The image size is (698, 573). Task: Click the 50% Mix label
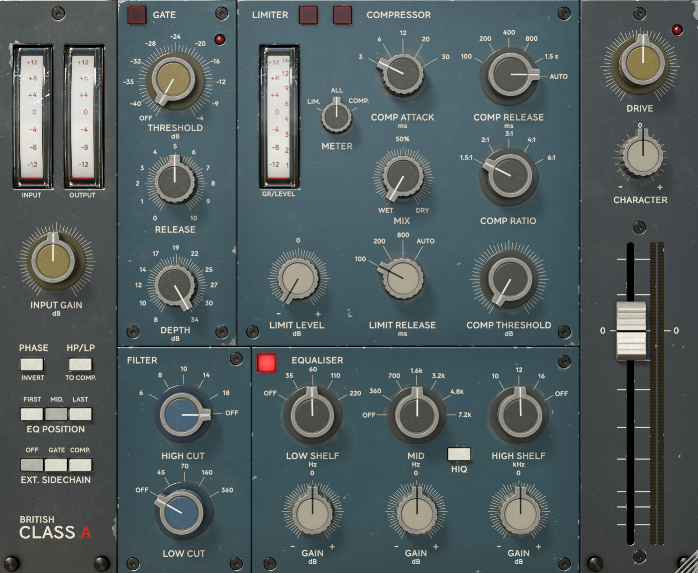pyautogui.click(x=402, y=139)
